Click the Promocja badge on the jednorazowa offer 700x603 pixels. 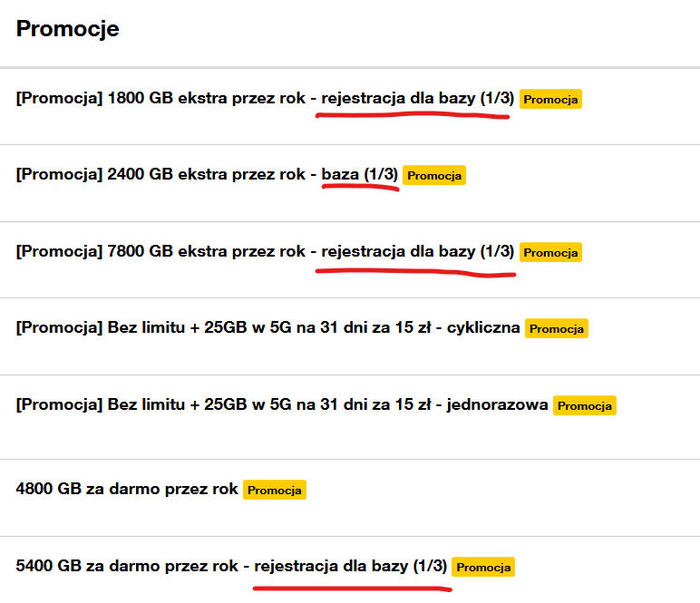click(585, 405)
